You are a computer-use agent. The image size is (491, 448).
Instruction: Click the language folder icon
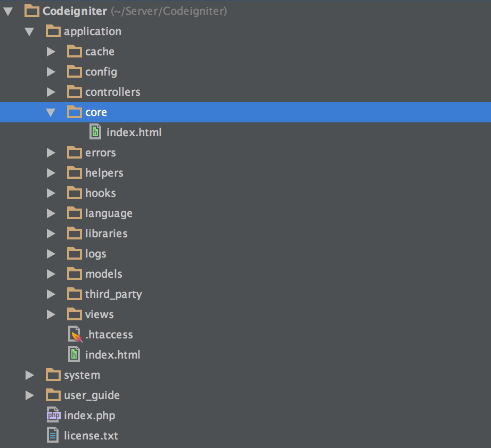(x=75, y=213)
